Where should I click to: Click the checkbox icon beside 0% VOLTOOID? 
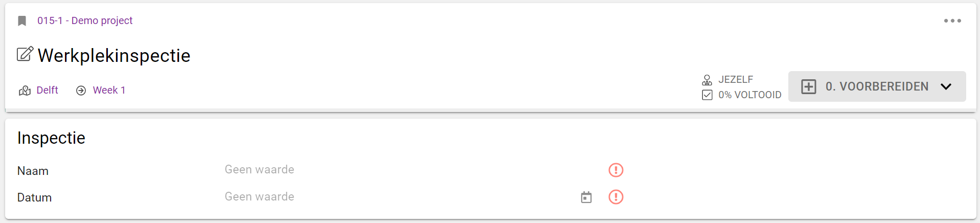707,95
